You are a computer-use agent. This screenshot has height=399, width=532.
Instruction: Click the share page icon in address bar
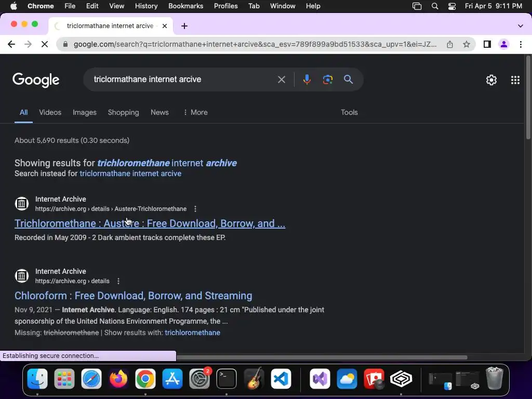click(x=450, y=44)
